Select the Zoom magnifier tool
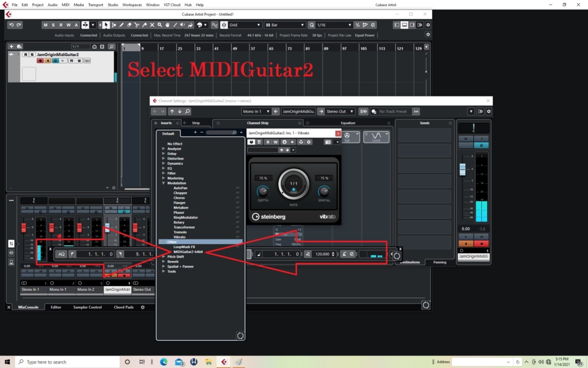Viewport: 588px width, 368px height. [160, 25]
